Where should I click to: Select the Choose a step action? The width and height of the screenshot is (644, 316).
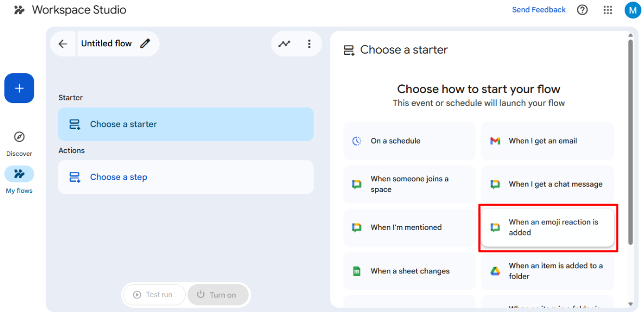coord(186,177)
